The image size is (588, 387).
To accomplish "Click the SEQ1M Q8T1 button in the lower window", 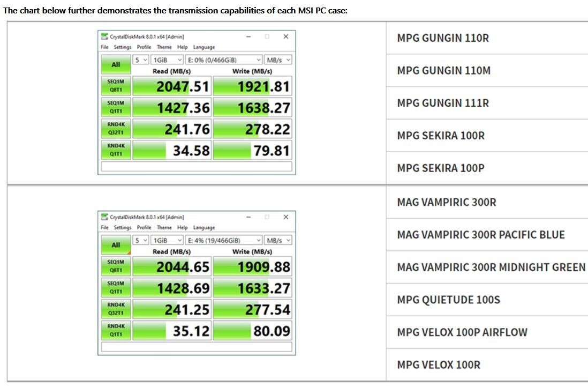I will [116, 266].
